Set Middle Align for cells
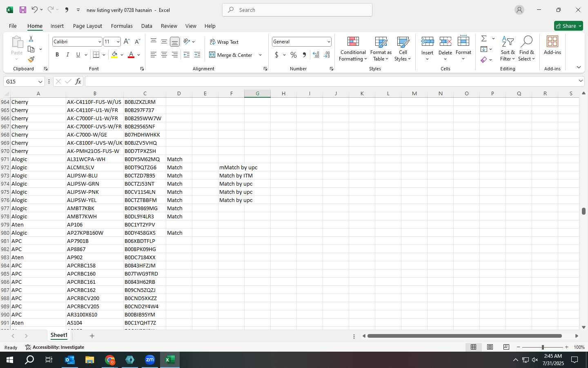Screen dimensions: 588x368 [164, 42]
